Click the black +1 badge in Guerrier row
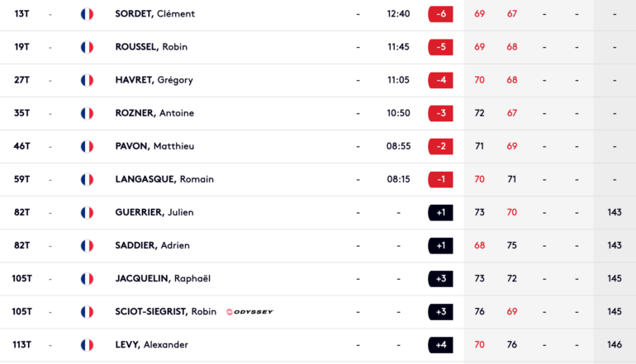This screenshot has height=364, width=636. 440,212
